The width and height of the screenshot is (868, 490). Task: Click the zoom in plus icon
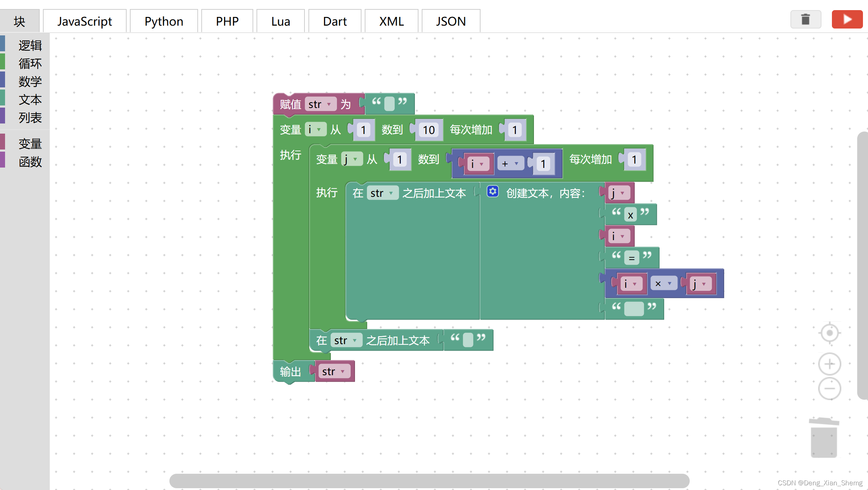click(x=829, y=364)
